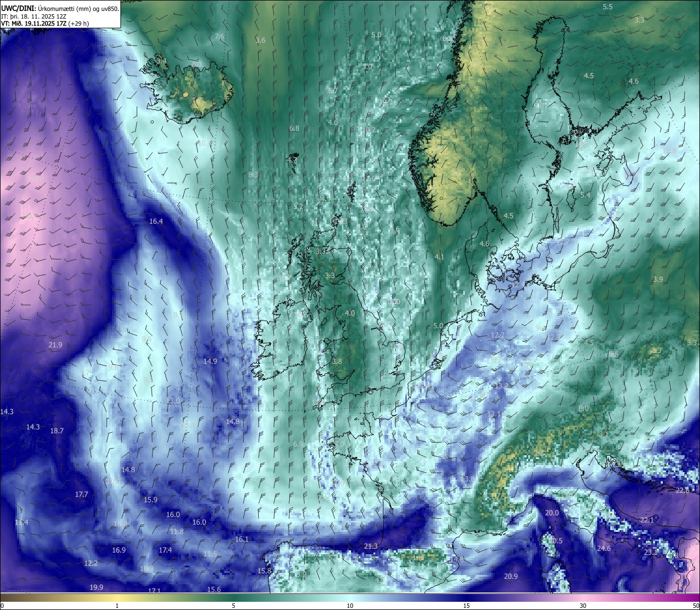Select the 17.4 value label

[x=165, y=550]
